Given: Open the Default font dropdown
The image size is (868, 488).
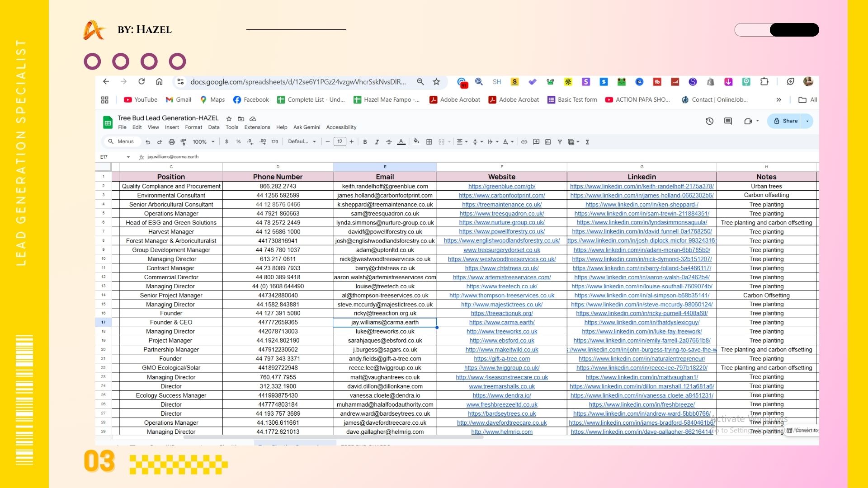Looking at the screenshot, I should [x=302, y=142].
